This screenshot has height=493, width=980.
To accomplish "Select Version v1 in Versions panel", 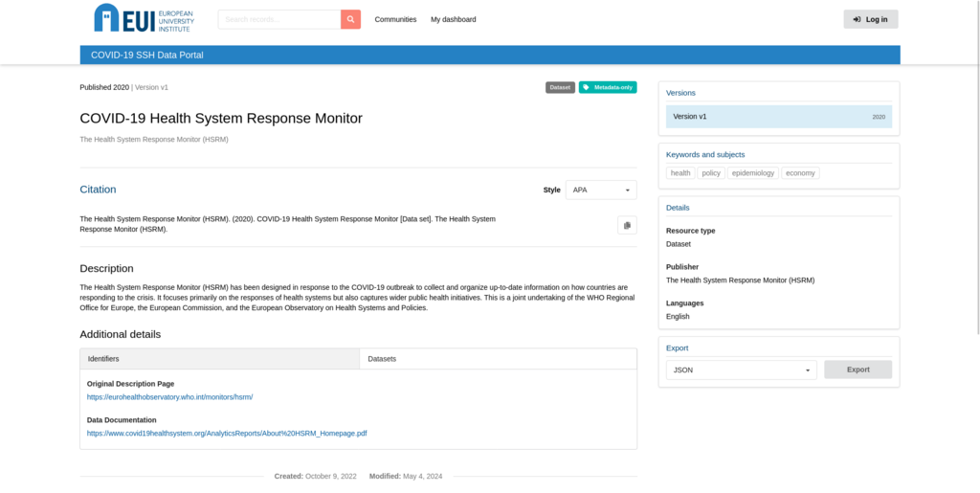I will tap(779, 117).
